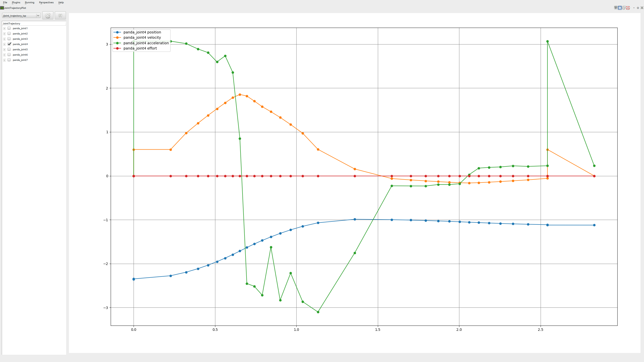The width and height of the screenshot is (644, 362).
Task: Turn on the panda_joint6 checkbox
Action: pyautogui.click(x=9, y=55)
